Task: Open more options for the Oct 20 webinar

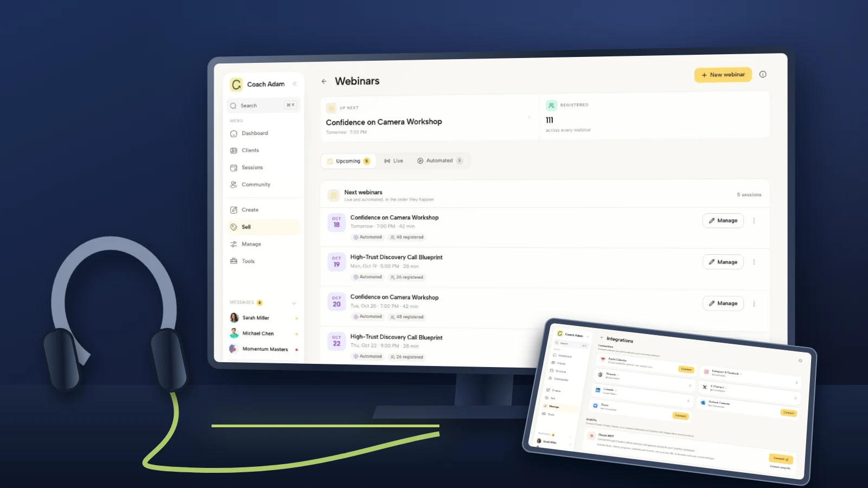Action: click(754, 304)
